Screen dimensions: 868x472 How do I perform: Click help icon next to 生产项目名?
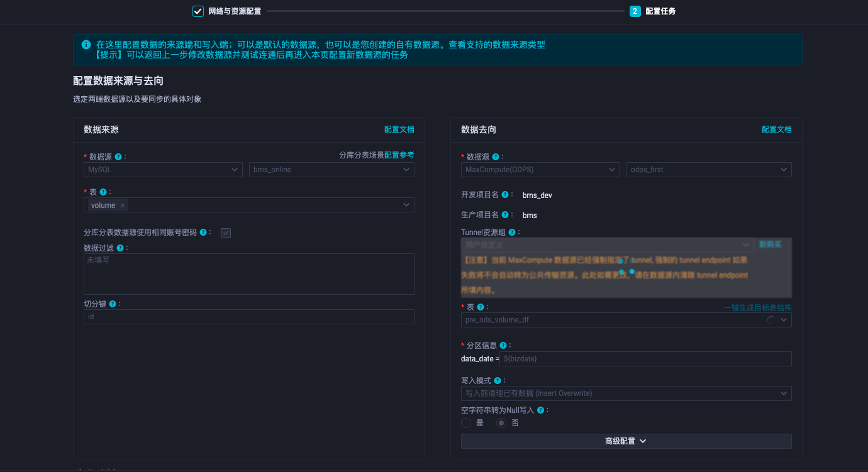click(505, 215)
